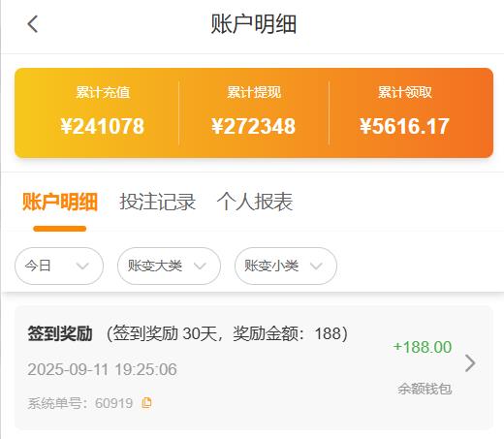Click the 累计提现 ¥272348 amount
504x439 pixels.
point(254,126)
